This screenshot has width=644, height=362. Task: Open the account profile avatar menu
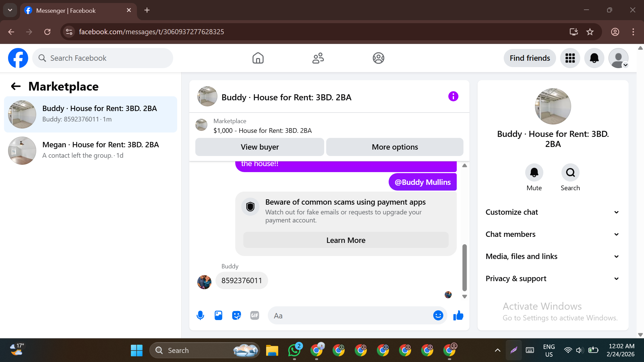618,58
